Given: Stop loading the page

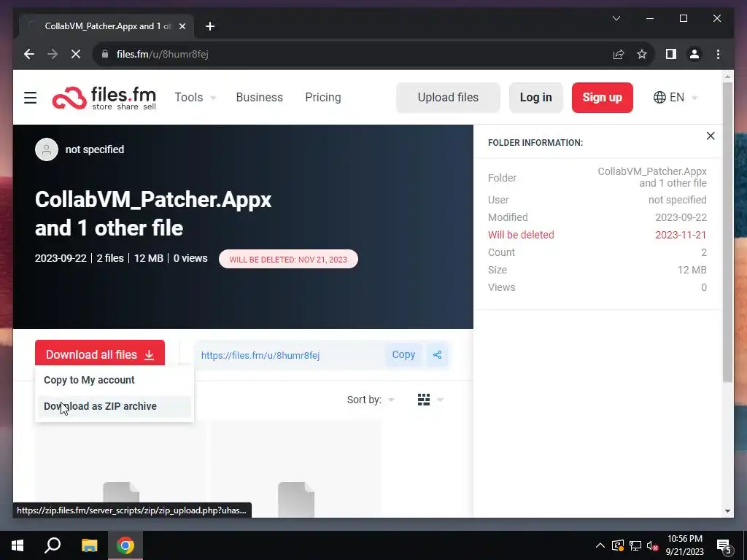Looking at the screenshot, I should coord(76,54).
